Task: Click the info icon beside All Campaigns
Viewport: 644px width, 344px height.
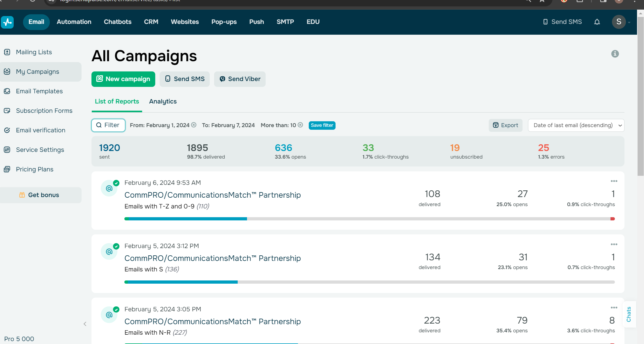Action: [x=615, y=54]
